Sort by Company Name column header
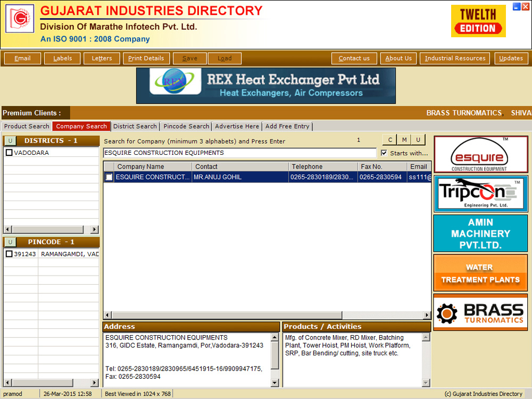 coord(153,167)
